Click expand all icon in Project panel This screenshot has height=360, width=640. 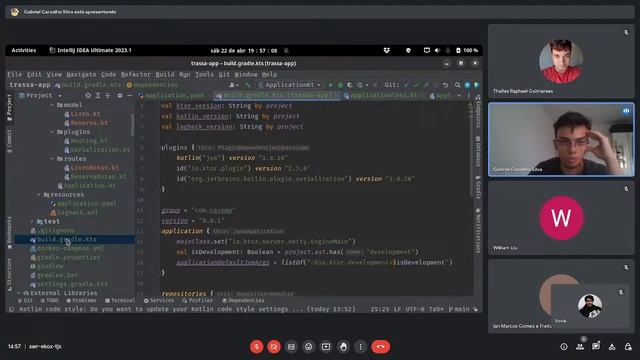pos(98,95)
